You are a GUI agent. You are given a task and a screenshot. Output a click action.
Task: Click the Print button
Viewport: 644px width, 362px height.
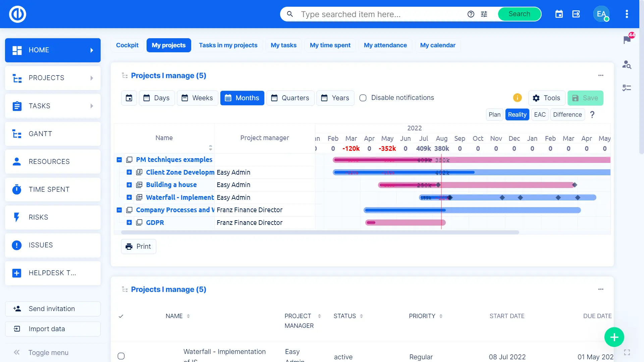pyautogui.click(x=139, y=246)
